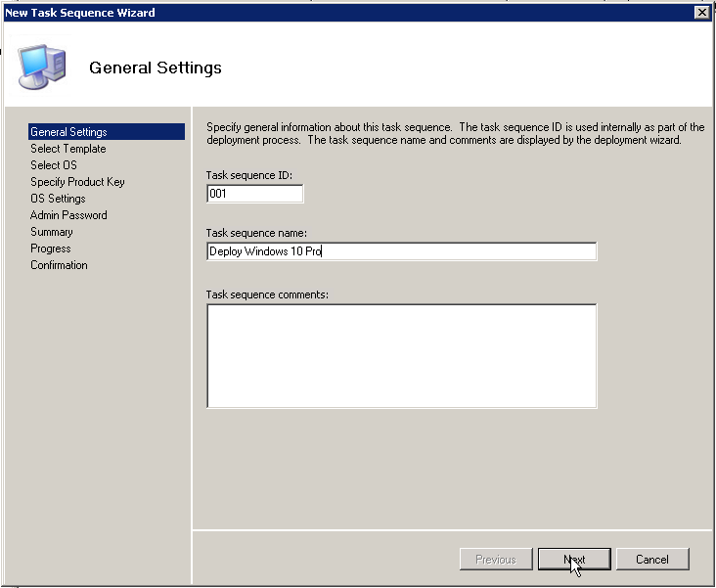The height and width of the screenshot is (588, 716).
Task: Focus the Task sequence name text box
Action: (401, 251)
